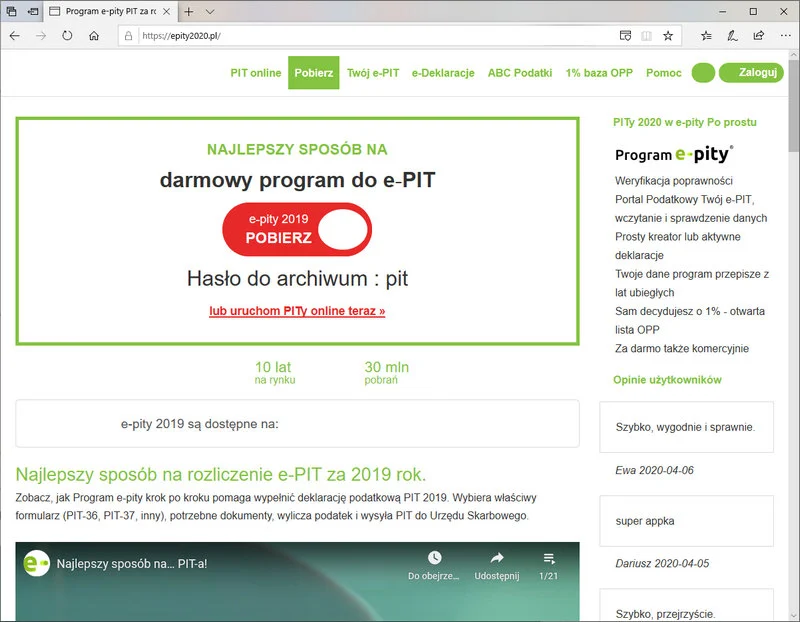Viewport: 800px width, 622px height.
Task: Open video playlist 1/21 icon
Action: coord(549,558)
